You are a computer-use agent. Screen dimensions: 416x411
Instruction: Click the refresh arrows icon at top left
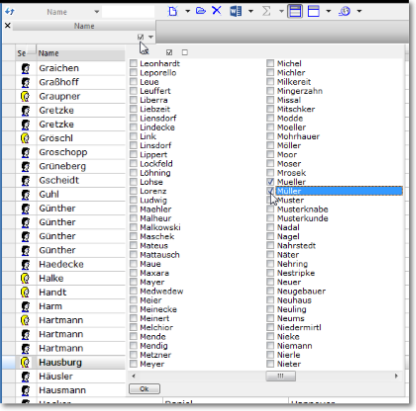click(x=10, y=12)
